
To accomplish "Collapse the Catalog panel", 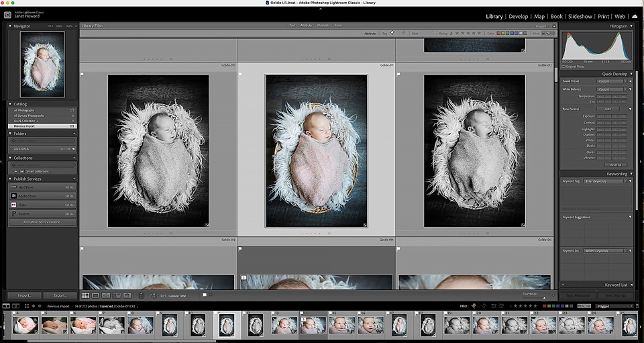I will tap(10, 104).
